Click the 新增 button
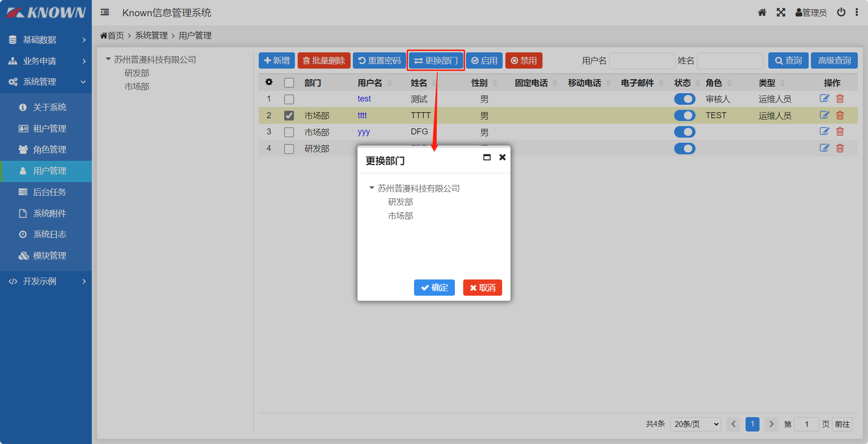The height and width of the screenshot is (444, 868). coord(277,61)
